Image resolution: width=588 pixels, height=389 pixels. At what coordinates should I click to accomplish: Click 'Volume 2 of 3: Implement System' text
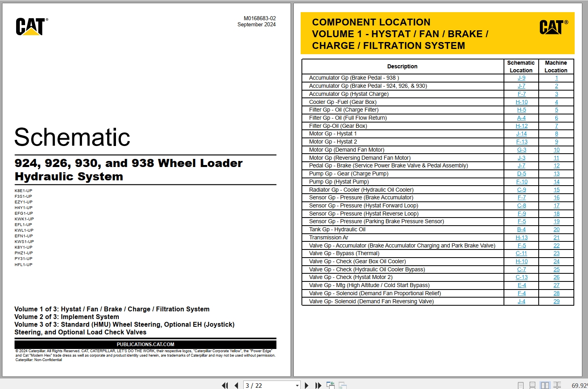pyautogui.click(x=67, y=317)
